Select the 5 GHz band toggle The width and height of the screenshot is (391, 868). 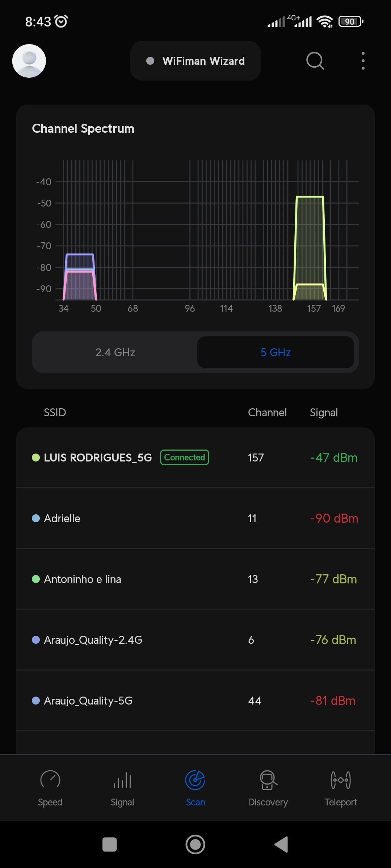(x=276, y=352)
